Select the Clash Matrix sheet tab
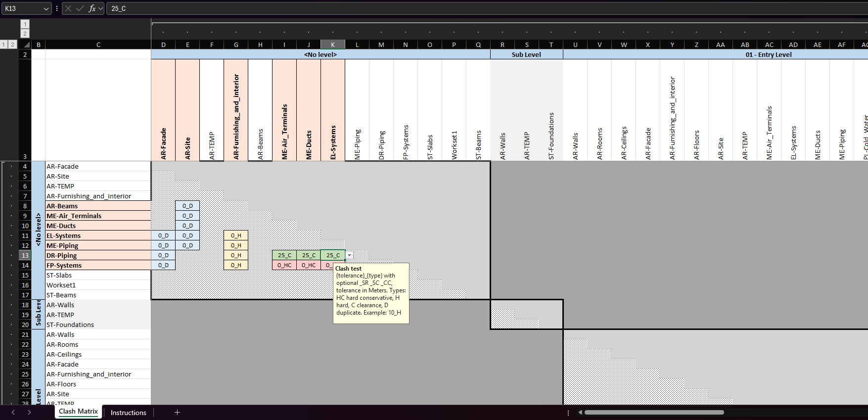The height and width of the screenshot is (420, 868). coord(78,412)
